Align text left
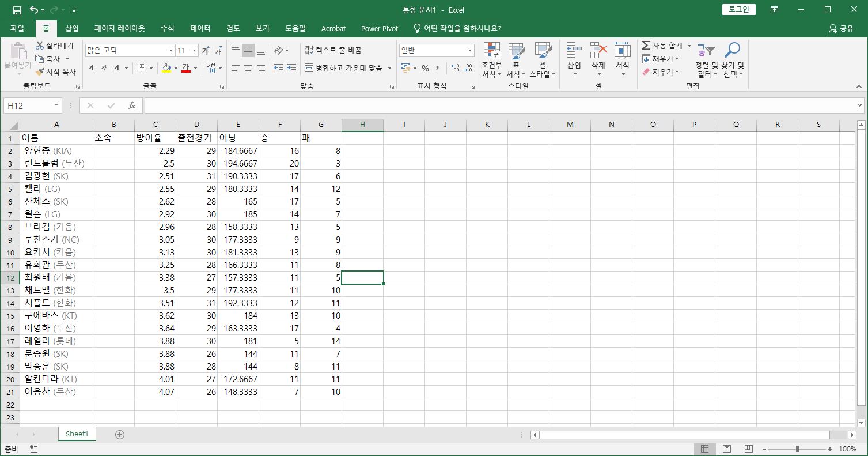 point(236,68)
